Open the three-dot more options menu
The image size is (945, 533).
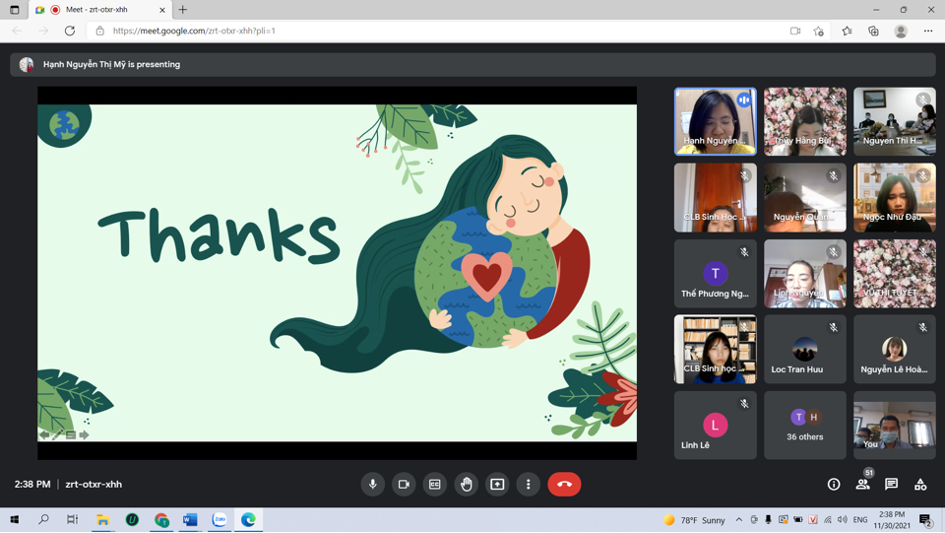(x=528, y=484)
